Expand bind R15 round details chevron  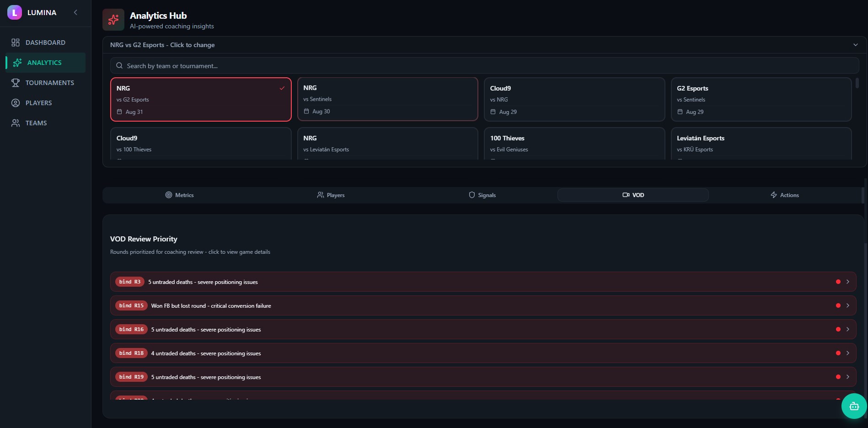pyautogui.click(x=848, y=305)
